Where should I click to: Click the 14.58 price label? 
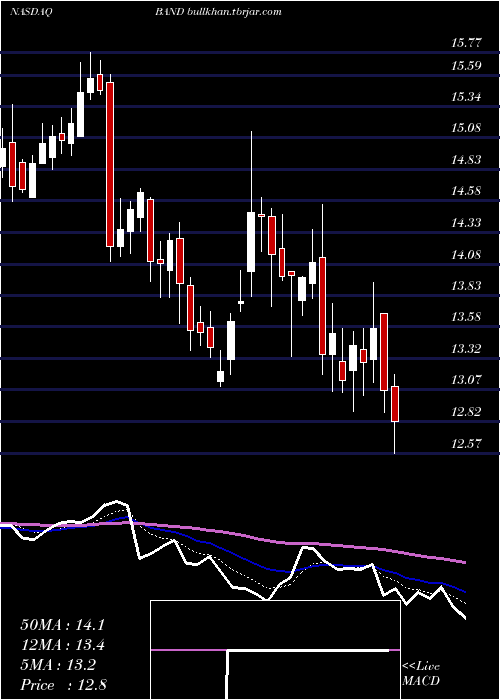[467, 191]
